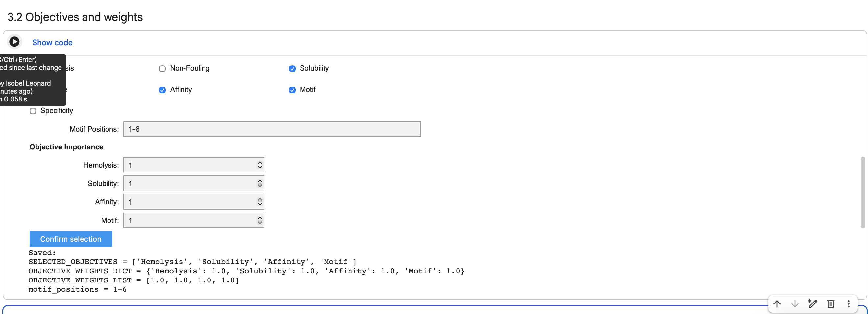Adjust Solubility weight stepper arrows

click(260, 183)
